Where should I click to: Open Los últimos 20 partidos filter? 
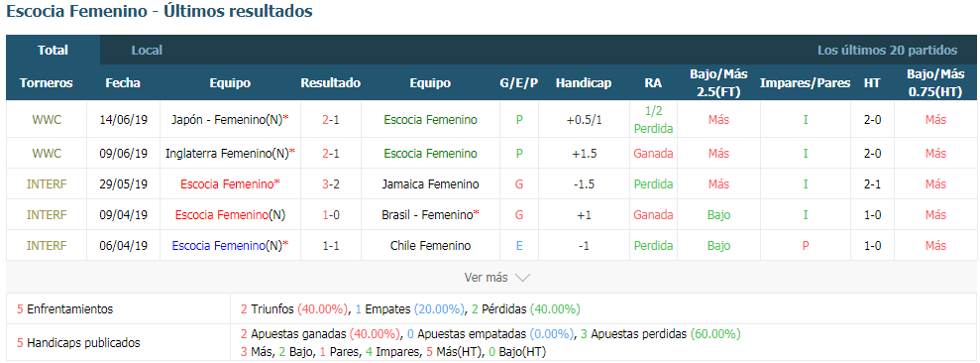(888, 50)
